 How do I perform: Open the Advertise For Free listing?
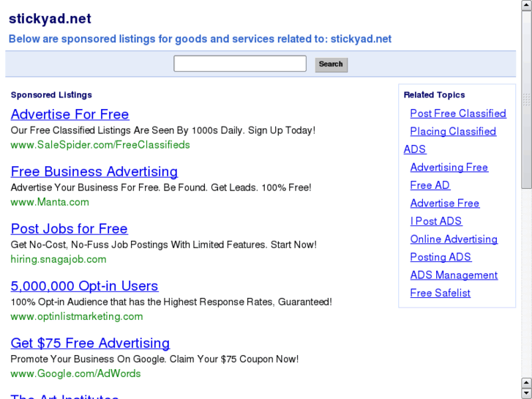click(70, 114)
